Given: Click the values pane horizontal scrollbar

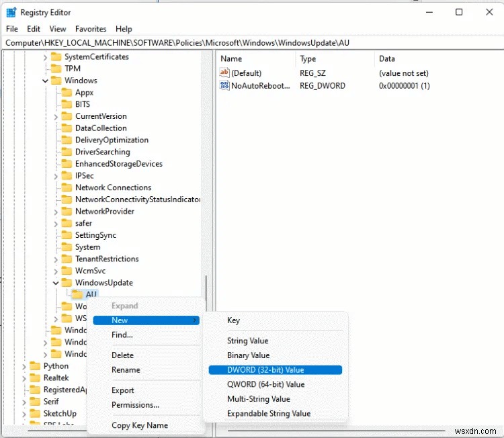Looking at the screenshot, I should tap(336, 431).
